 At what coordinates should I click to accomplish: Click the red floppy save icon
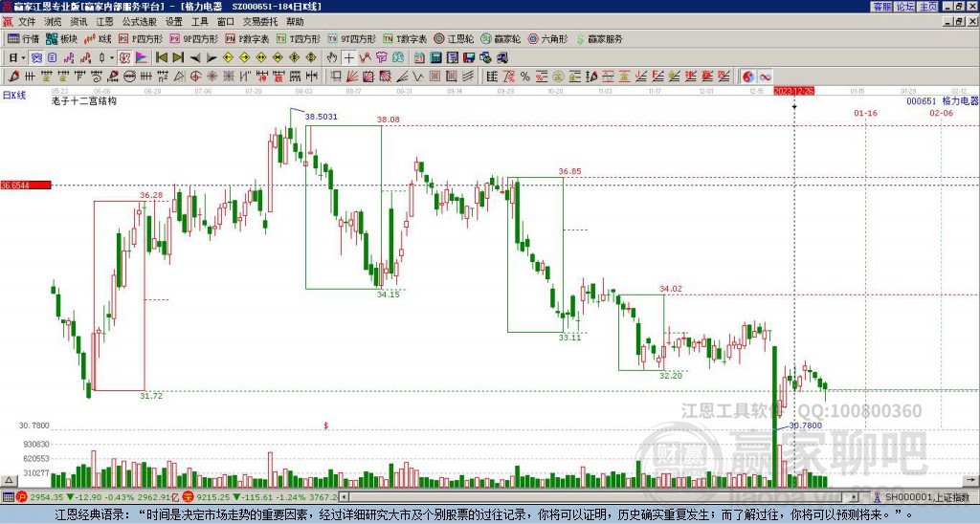[469, 58]
